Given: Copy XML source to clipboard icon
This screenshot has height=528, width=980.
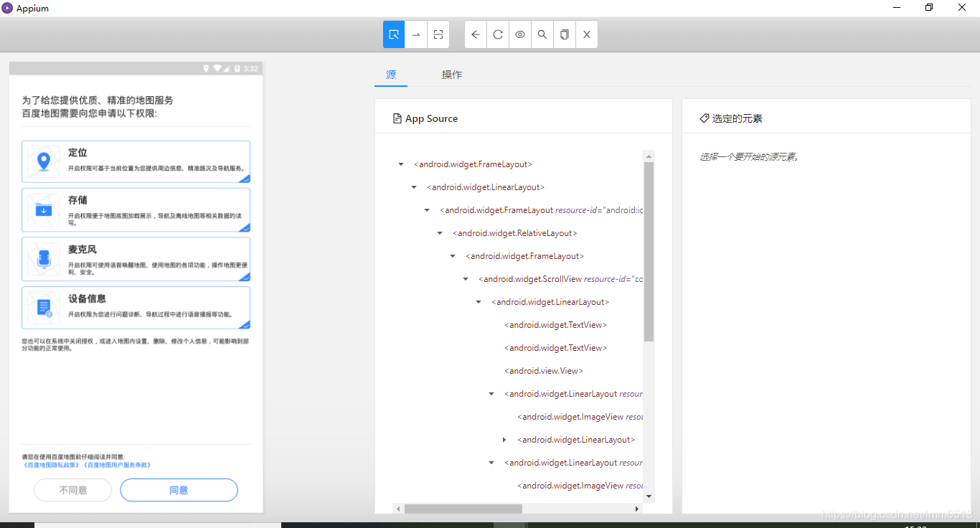Looking at the screenshot, I should (x=565, y=34).
